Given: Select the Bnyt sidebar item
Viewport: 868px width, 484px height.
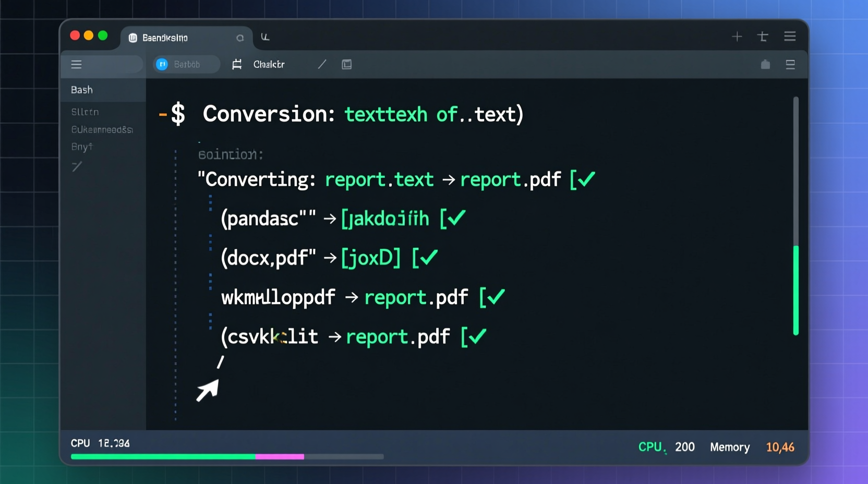Looking at the screenshot, I should point(82,147).
